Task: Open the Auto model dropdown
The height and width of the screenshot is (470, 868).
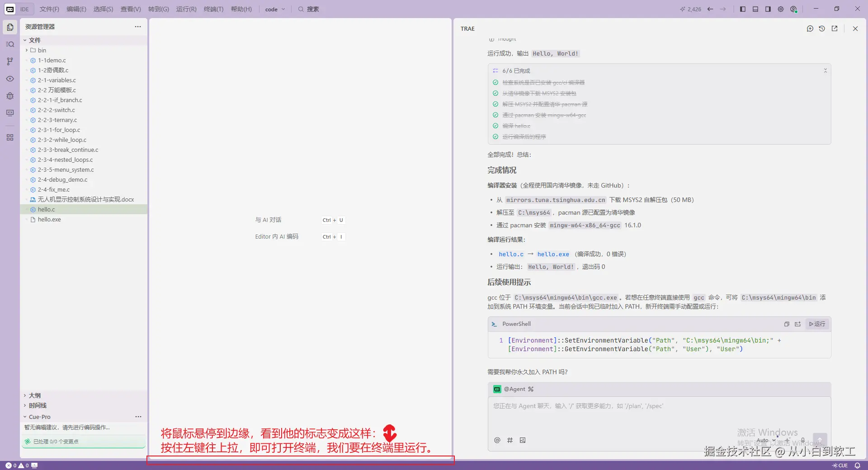Action: coord(765,440)
